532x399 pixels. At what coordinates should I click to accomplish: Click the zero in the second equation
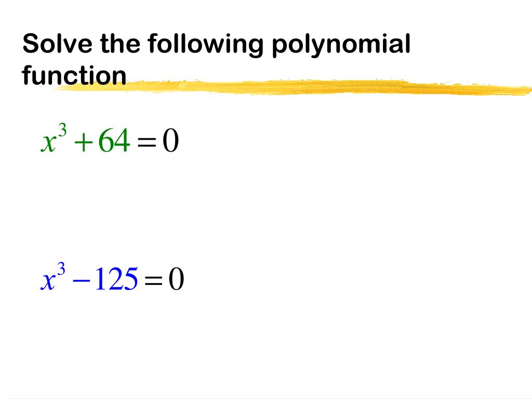coord(176,278)
